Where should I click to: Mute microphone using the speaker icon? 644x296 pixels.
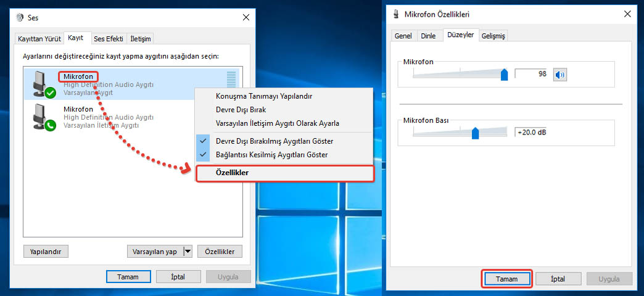pos(559,75)
